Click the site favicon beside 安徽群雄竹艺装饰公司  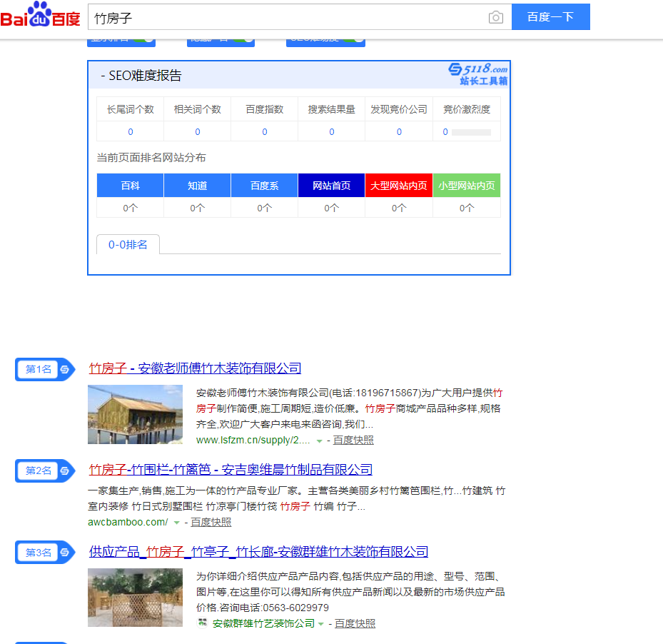[203, 623]
